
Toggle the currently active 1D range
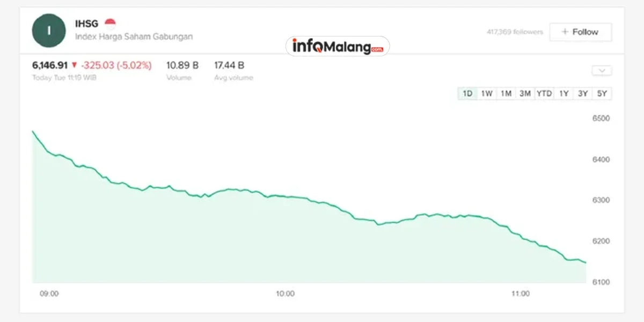click(467, 93)
